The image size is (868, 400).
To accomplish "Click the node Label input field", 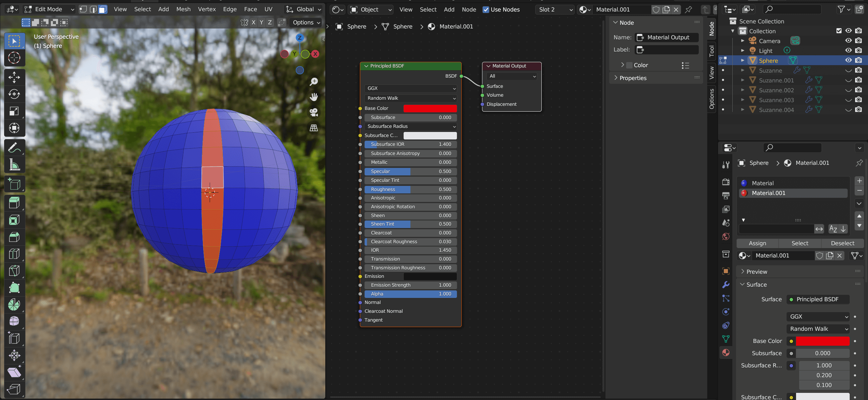I will pos(667,50).
